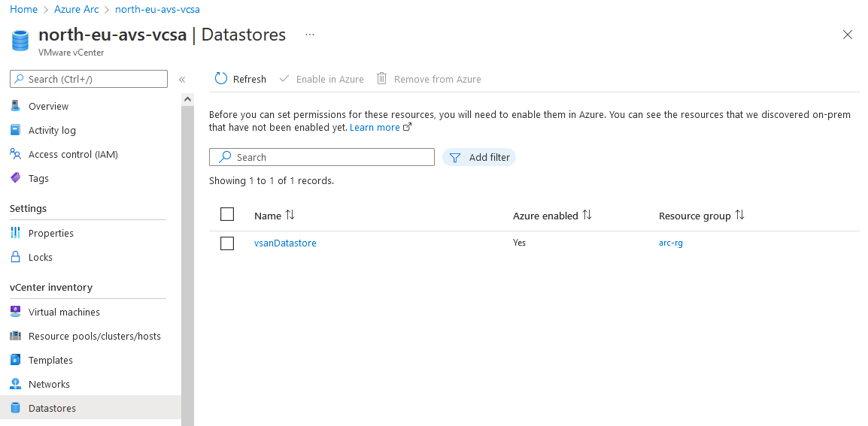The image size is (868, 426).
Task: Click the Properties bars icon
Action: [x=16, y=233]
